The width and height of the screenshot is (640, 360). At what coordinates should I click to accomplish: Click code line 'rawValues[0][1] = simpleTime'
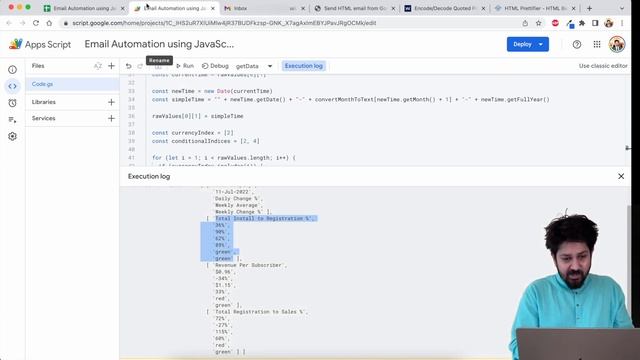198,116
